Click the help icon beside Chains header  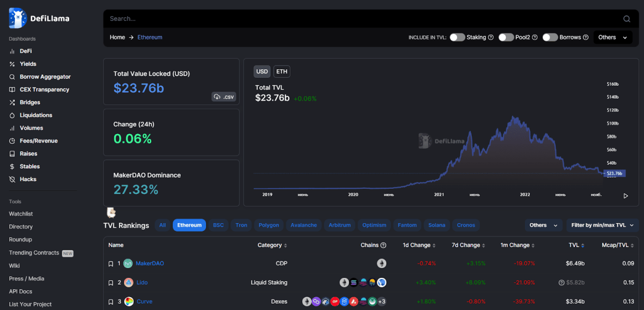383,245
